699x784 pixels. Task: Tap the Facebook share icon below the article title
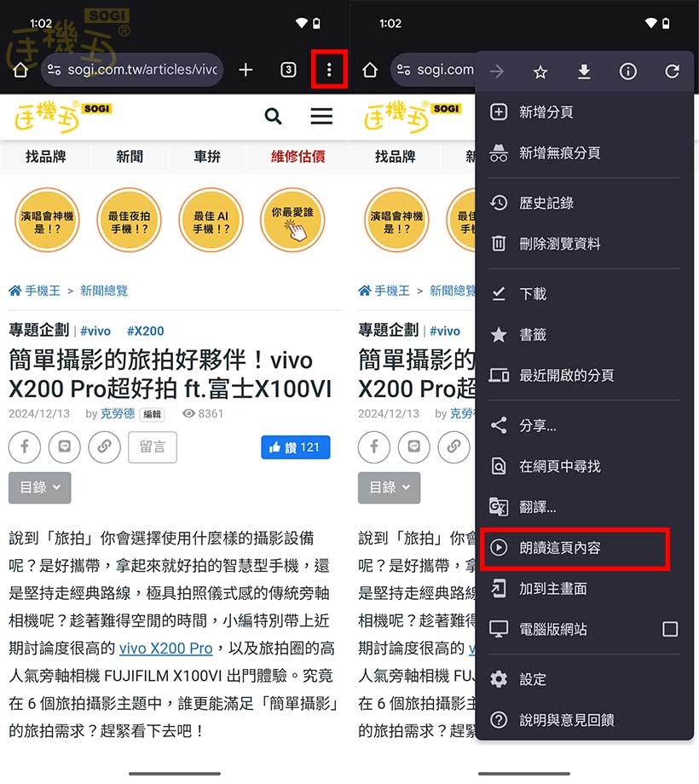[x=24, y=447]
